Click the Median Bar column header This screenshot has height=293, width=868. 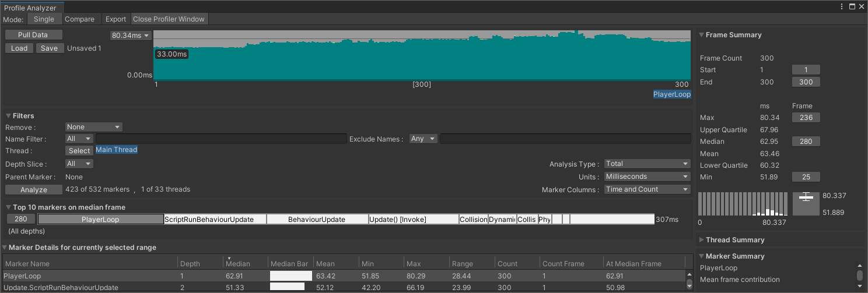290,263
